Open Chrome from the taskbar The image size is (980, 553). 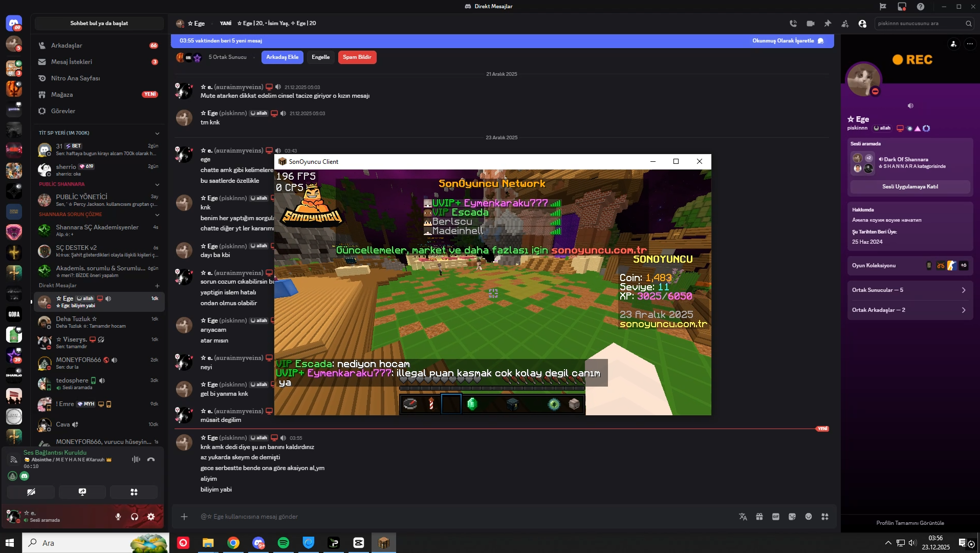point(233,543)
